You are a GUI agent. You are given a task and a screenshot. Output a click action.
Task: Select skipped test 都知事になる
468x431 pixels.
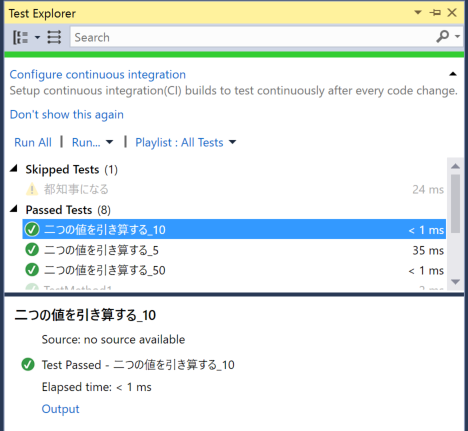(233, 189)
